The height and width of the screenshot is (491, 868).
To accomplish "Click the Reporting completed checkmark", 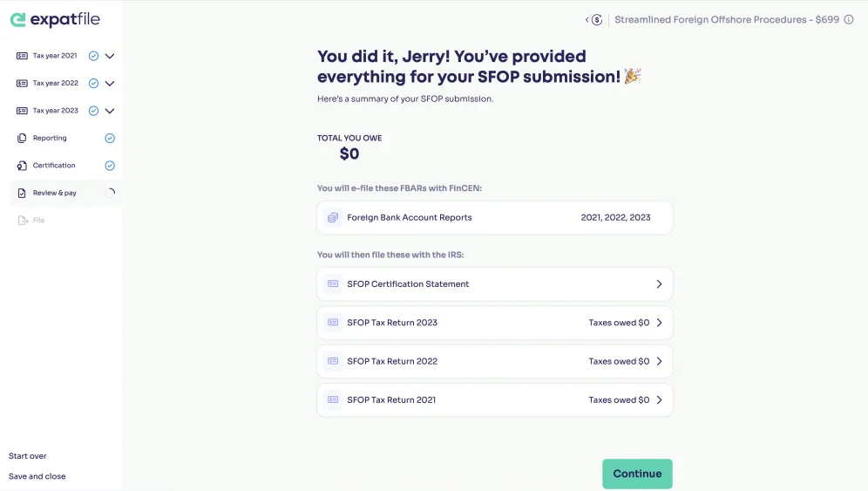I will tap(110, 138).
